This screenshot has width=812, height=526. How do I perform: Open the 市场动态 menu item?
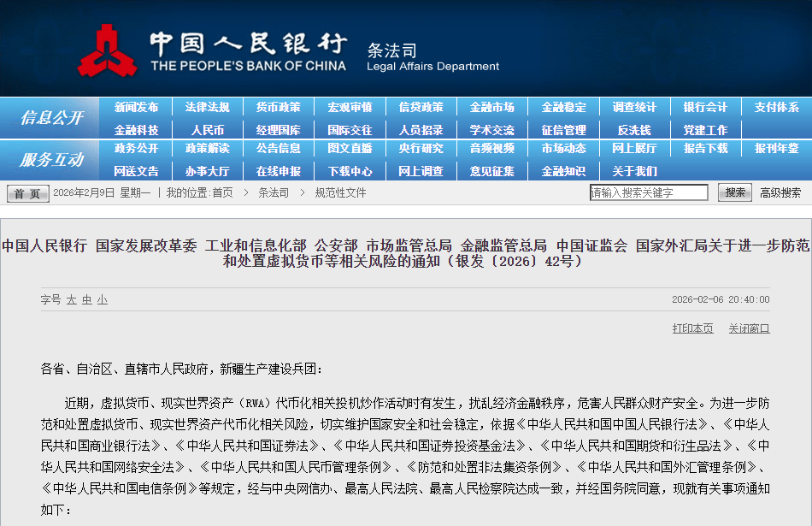tap(563, 148)
